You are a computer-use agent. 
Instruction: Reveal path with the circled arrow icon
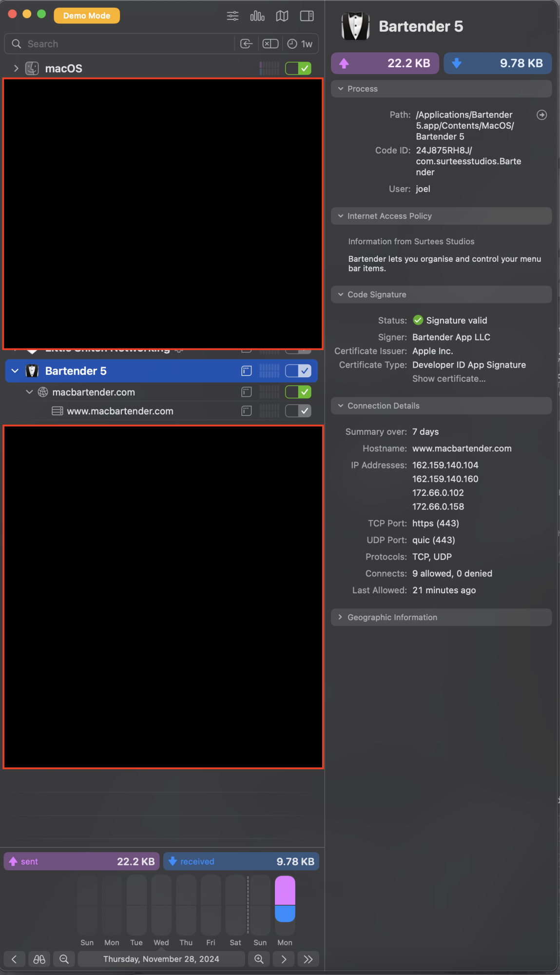(541, 115)
